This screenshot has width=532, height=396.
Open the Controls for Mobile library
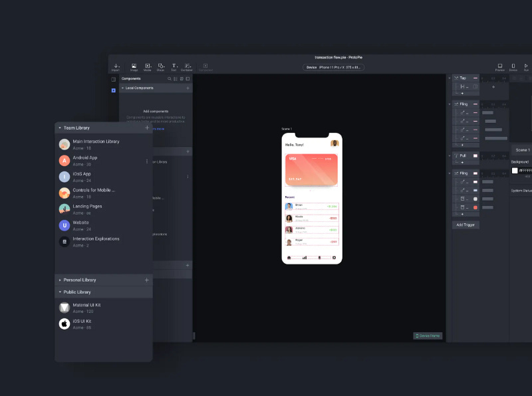104,193
